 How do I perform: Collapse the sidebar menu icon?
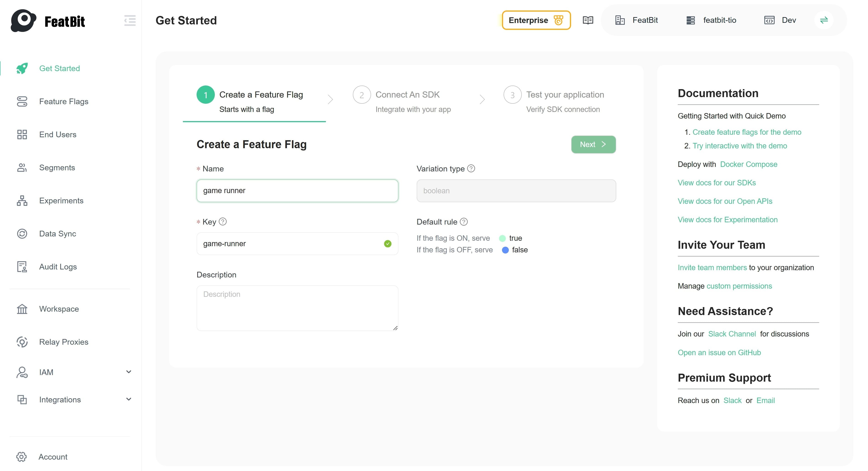[130, 21]
